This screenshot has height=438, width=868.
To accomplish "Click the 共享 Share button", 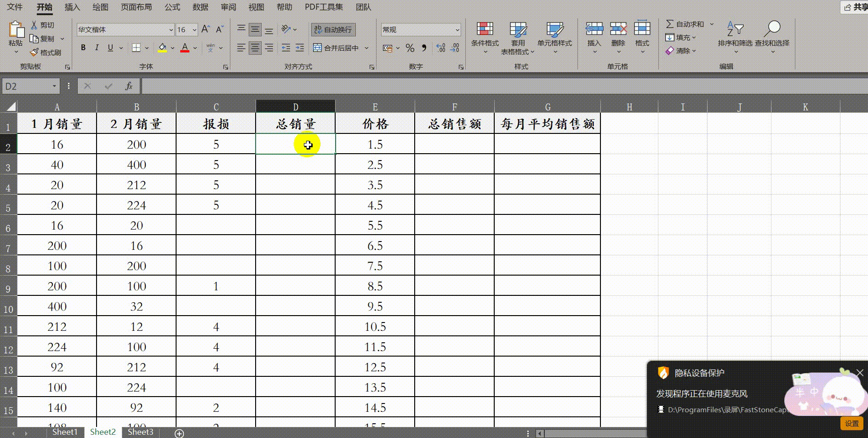I will 855,7.
